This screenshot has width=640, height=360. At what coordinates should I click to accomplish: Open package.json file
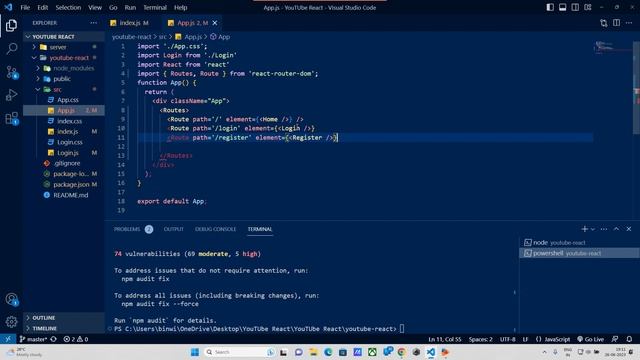(x=63, y=184)
